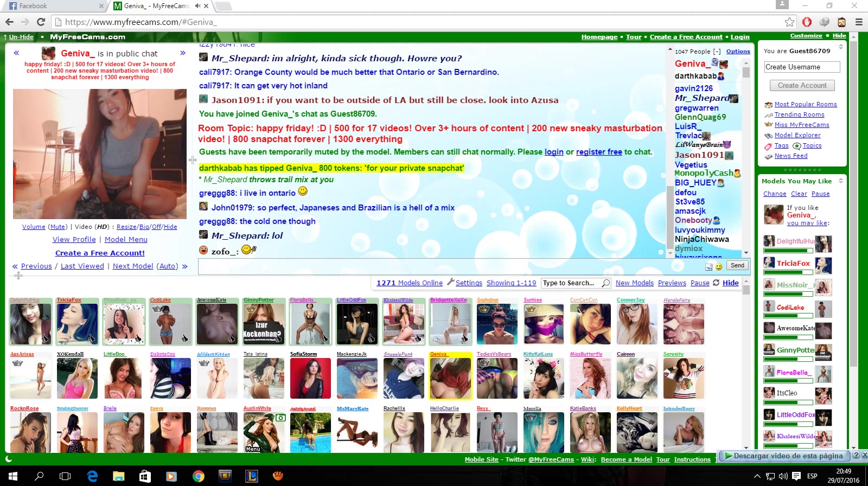Click the register free link in chat
This screenshot has height=486, width=868.
click(x=599, y=152)
